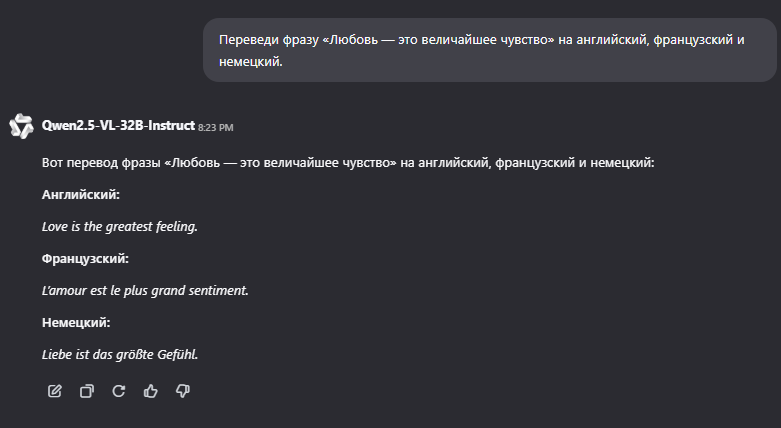The width and height of the screenshot is (781, 428).
Task: Click the Qwen model avatar logo
Action: click(x=21, y=126)
